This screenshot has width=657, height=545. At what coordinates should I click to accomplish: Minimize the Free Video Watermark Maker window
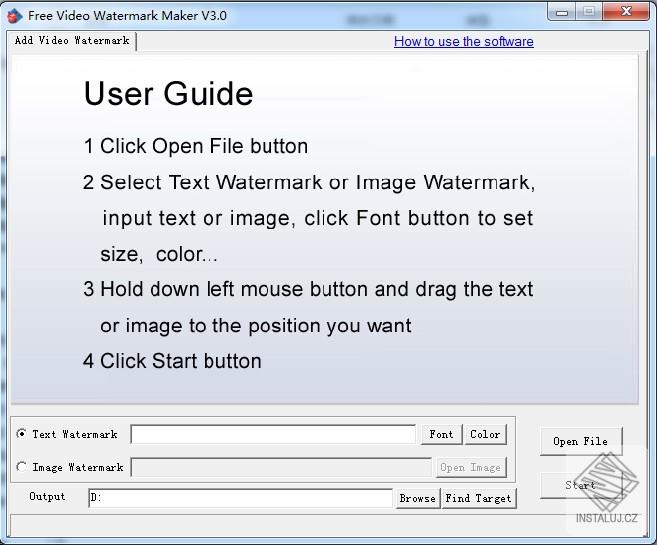561,12
